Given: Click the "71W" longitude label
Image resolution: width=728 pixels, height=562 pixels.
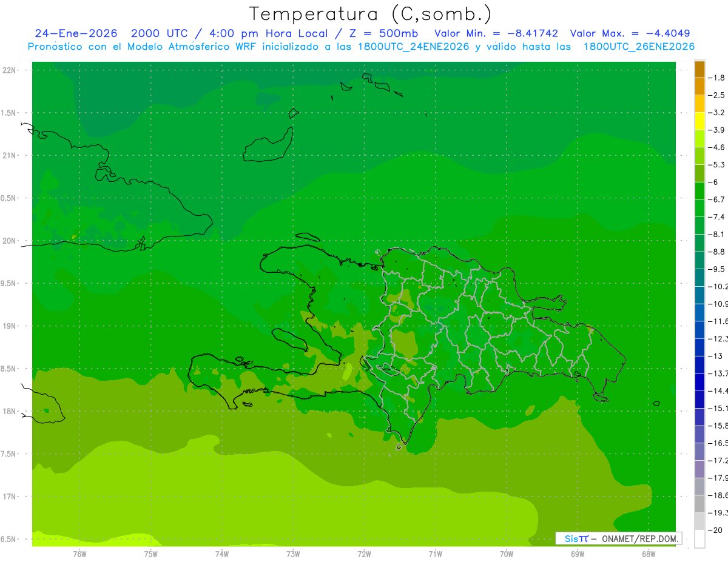Looking at the screenshot, I should [x=435, y=554].
